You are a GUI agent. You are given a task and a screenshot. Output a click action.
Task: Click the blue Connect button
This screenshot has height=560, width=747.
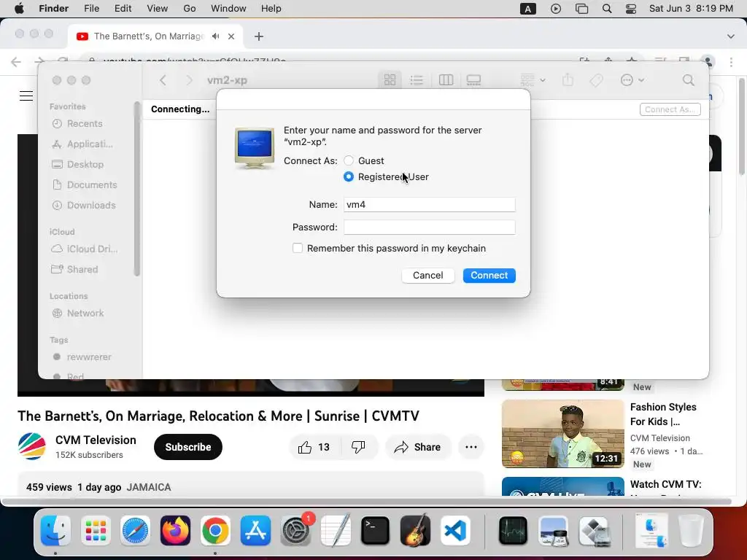(489, 275)
